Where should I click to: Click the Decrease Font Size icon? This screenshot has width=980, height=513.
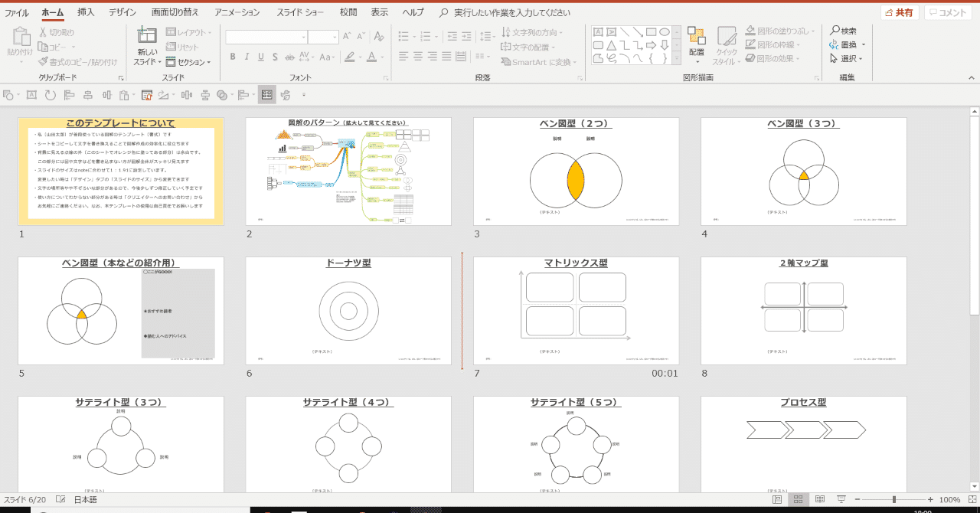coord(361,36)
